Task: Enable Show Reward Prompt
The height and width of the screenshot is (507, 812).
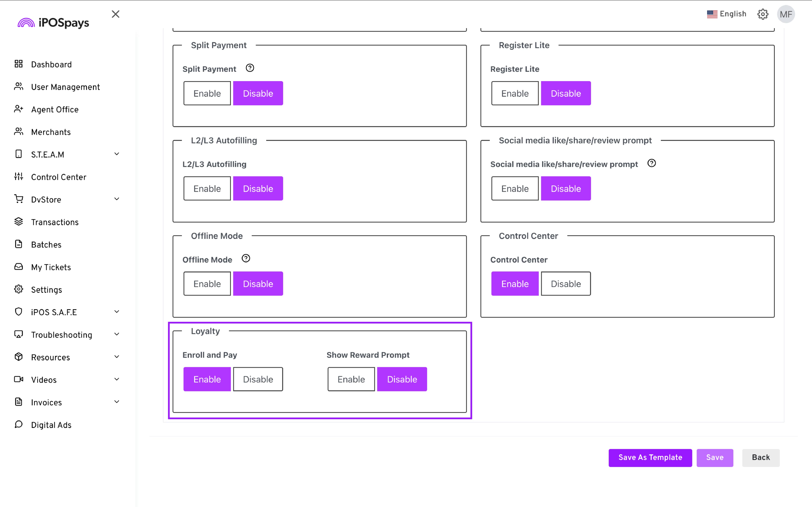Action: pos(351,379)
